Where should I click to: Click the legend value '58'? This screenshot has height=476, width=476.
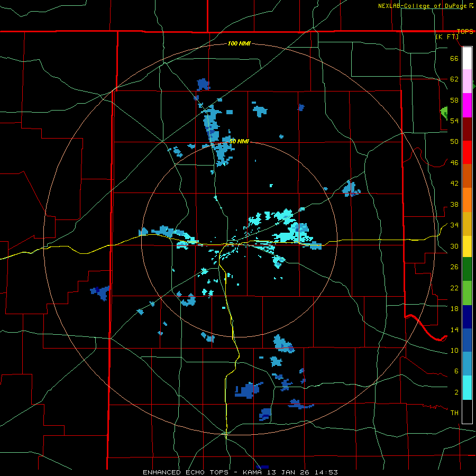click(x=454, y=100)
